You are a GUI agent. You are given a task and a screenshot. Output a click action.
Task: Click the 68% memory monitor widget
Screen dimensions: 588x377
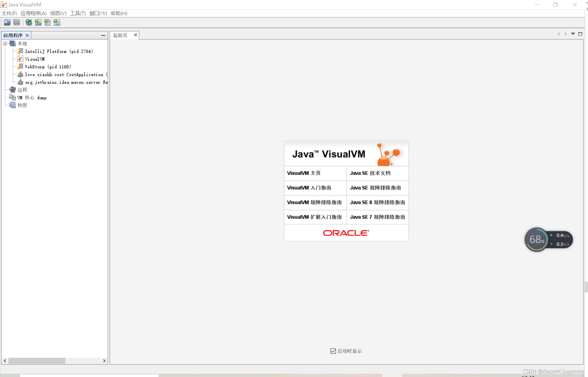[x=536, y=239]
